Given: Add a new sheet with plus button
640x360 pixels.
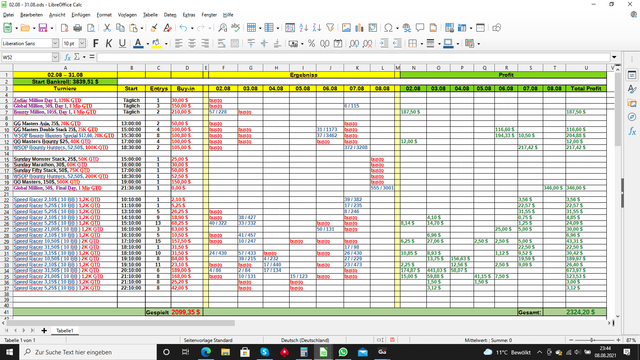Looking at the screenshot, I should [x=44, y=331].
